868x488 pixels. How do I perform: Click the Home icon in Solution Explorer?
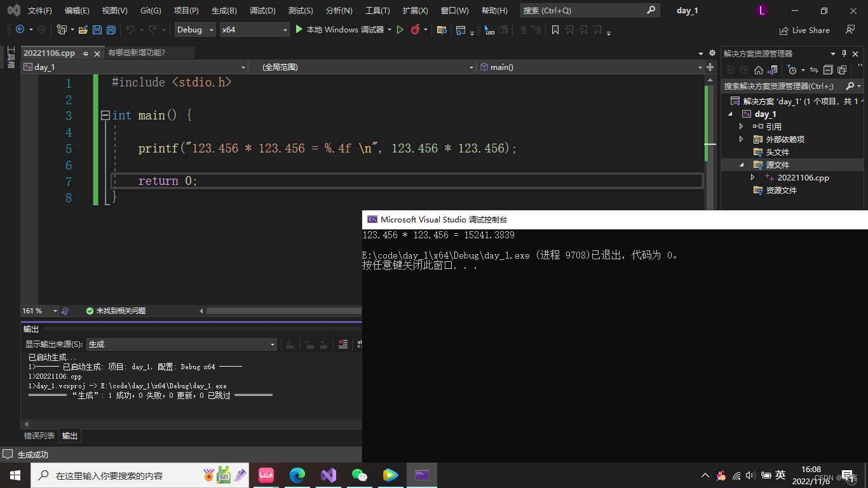(x=759, y=70)
